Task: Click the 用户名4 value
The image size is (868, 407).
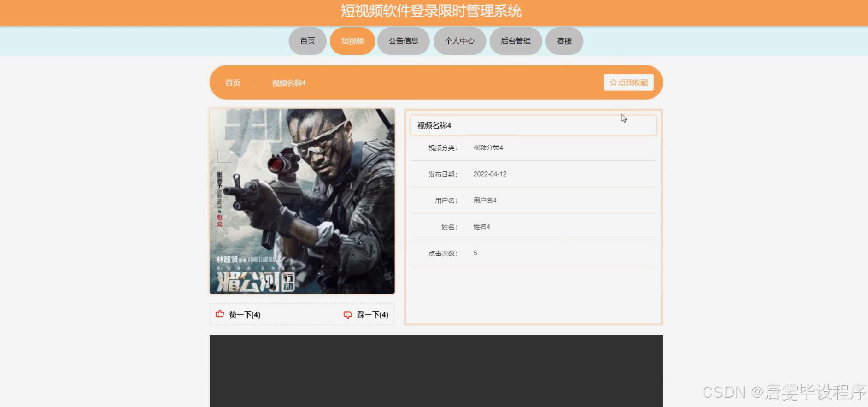Action: pos(485,200)
